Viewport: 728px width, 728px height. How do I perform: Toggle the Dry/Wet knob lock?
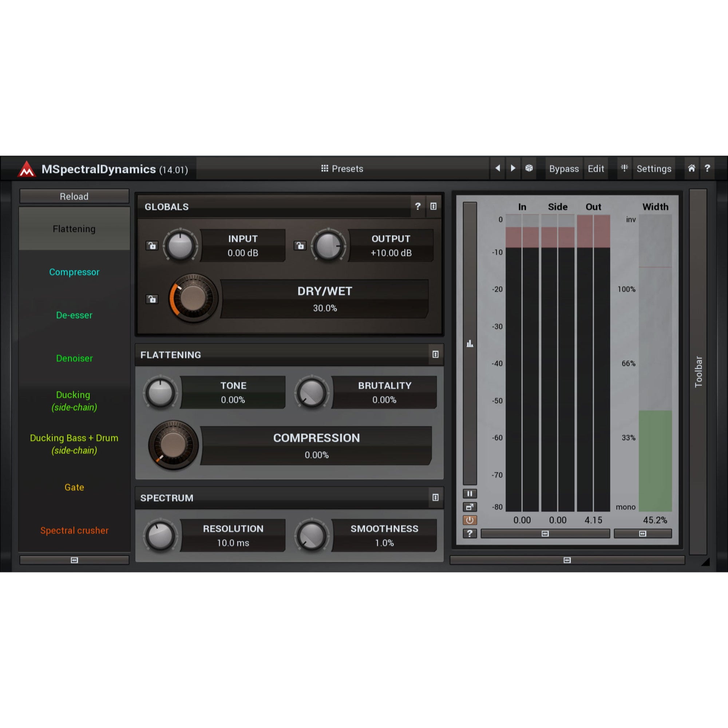pos(152,299)
